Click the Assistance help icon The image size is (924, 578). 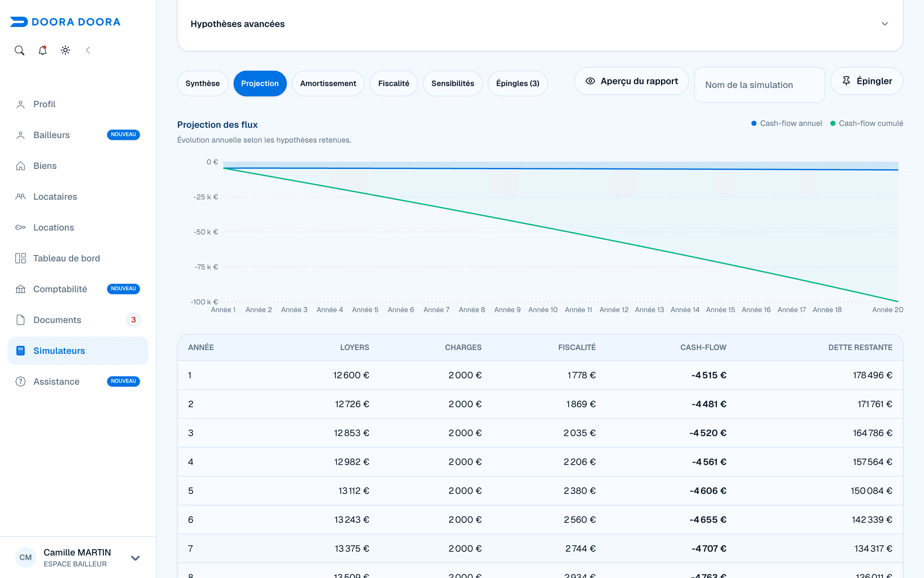21,381
